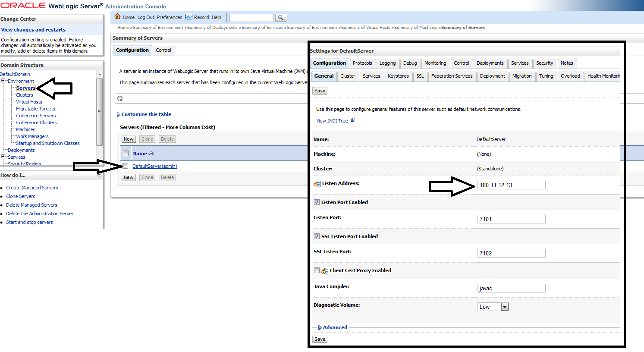Screen dimensions: 644x352
Task: Click the toolbar search text box
Action: (251, 18)
